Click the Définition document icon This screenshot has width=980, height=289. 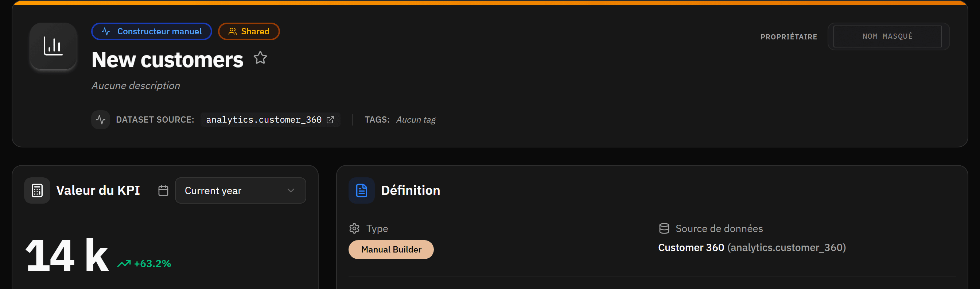coord(361,190)
